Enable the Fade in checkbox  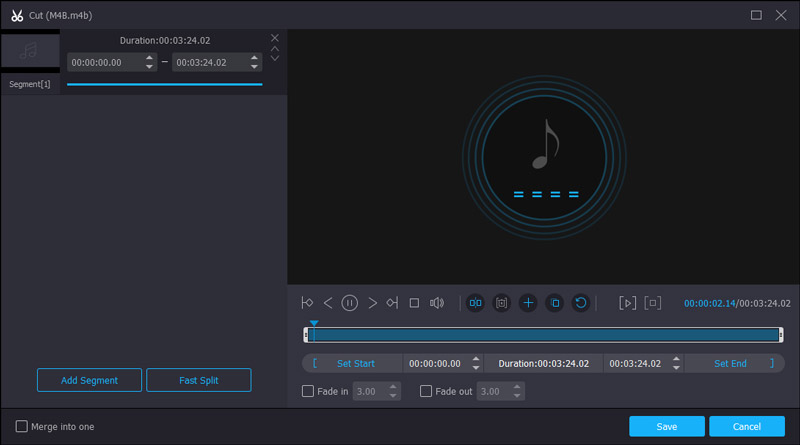(x=308, y=391)
